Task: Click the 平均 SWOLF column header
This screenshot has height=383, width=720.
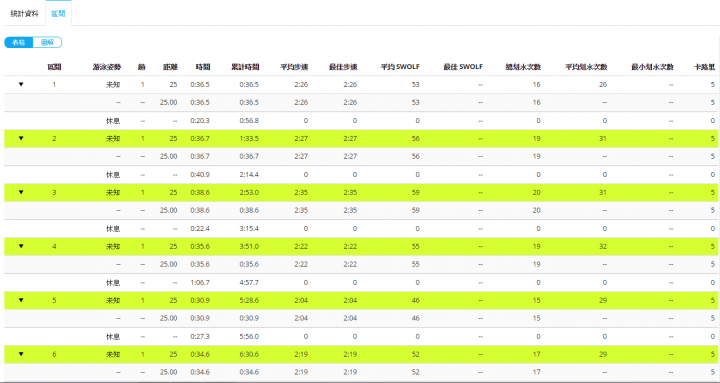Action: (x=400, y=67)
